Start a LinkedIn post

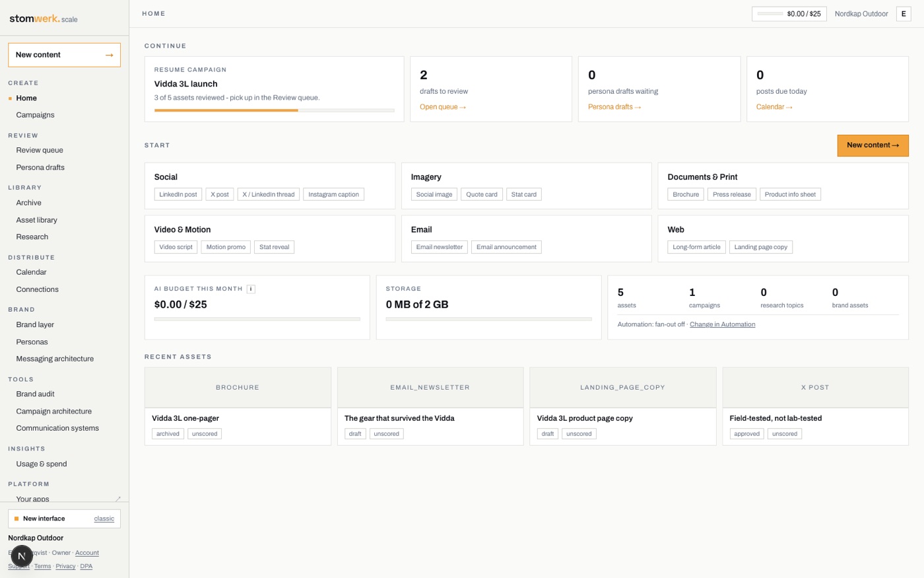[178, 194]
